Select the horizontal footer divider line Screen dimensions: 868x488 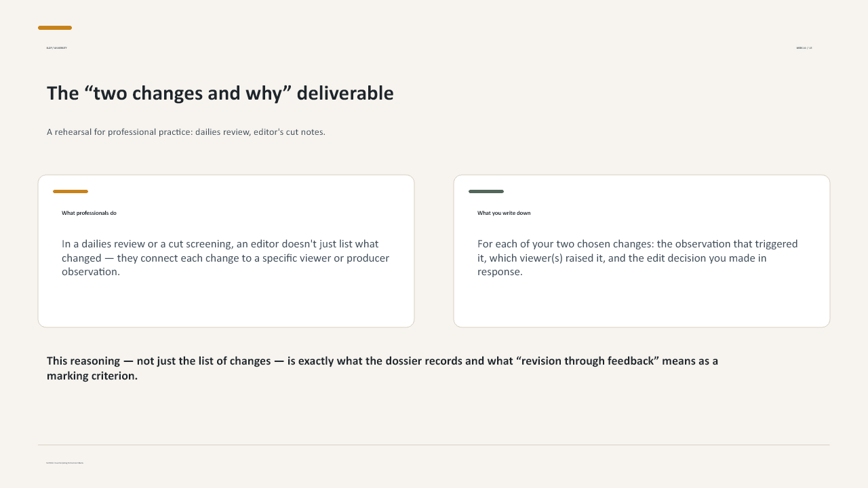434,445
